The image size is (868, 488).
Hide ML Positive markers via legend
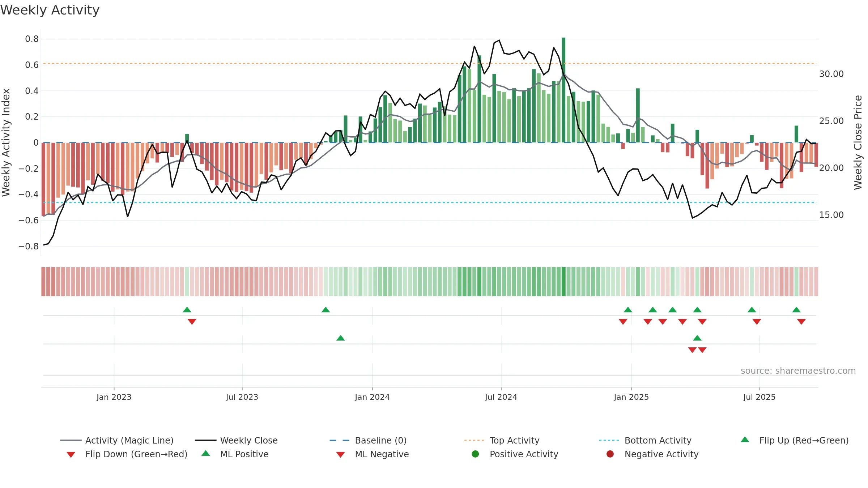235,454
